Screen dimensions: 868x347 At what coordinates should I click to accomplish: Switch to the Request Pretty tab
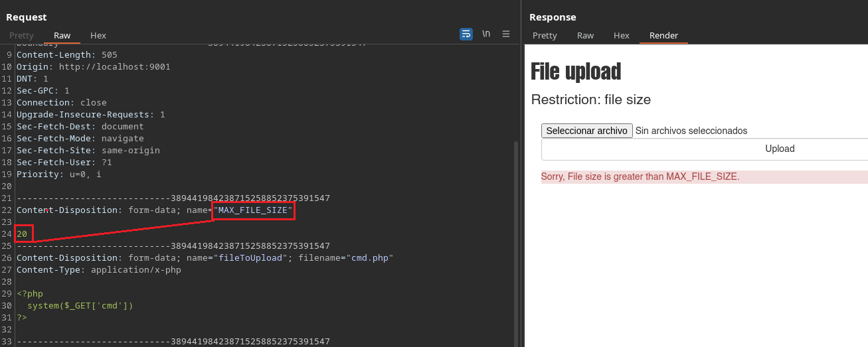[21, 35]
